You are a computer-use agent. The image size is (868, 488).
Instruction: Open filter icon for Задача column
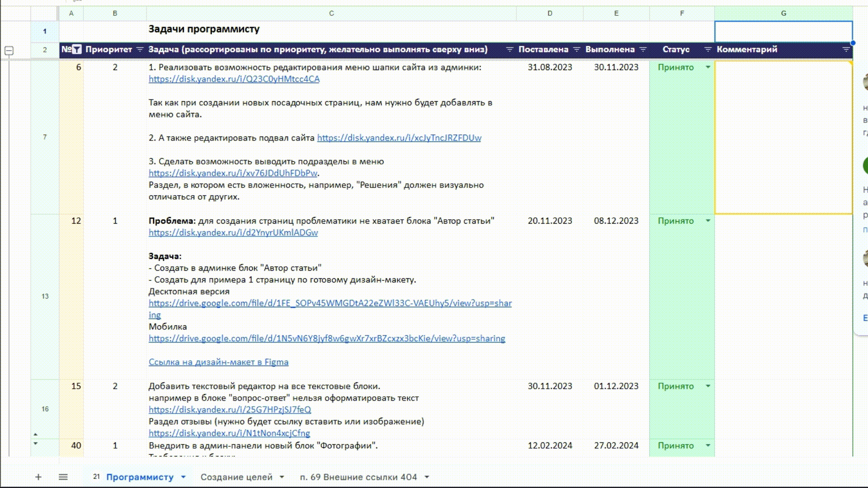(509, 50)
